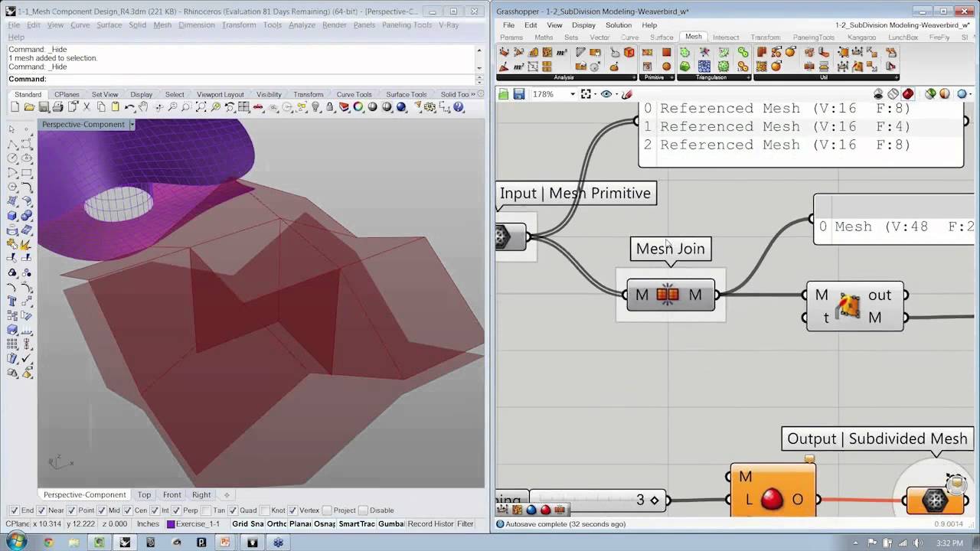Click the mesh box icon in Primitive panel
The image size is (980, 551).
pyautogui.click(x=666, y=52)
